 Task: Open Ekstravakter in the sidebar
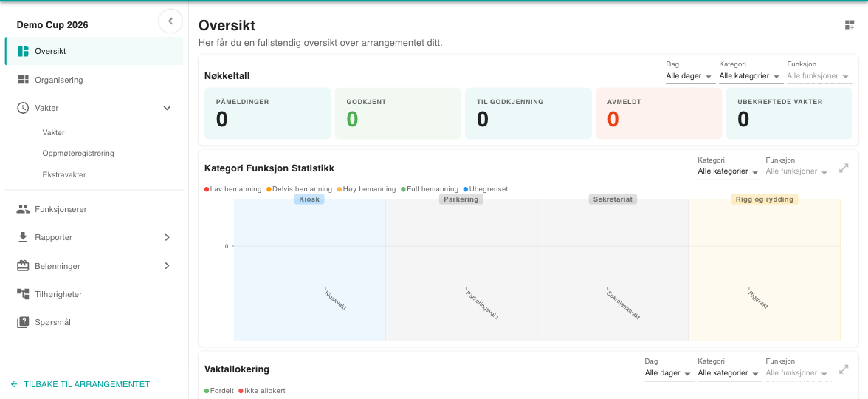pyautogui.click(x=64, y=174)
